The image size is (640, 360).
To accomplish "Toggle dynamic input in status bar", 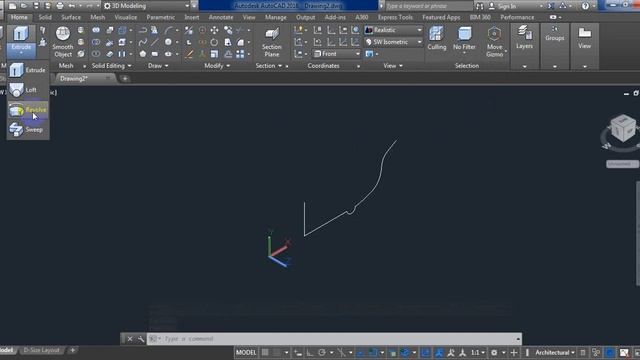I will click(x=298, y=352).
